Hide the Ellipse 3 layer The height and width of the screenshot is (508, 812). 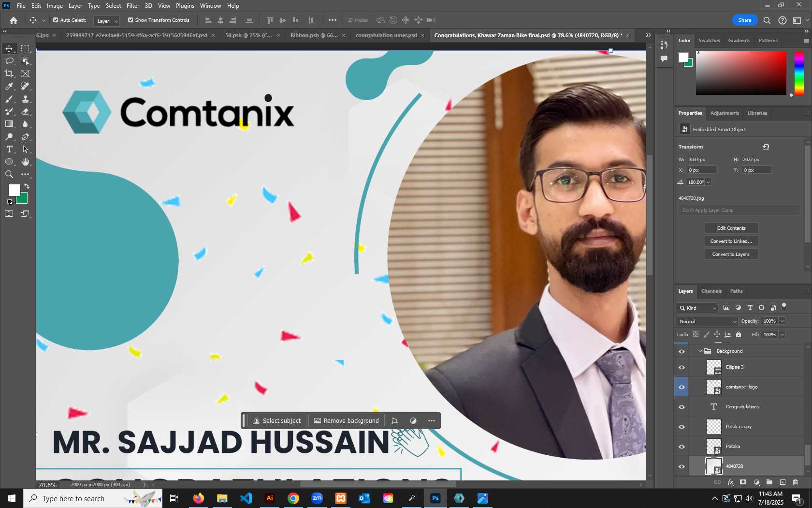[681, 367]
